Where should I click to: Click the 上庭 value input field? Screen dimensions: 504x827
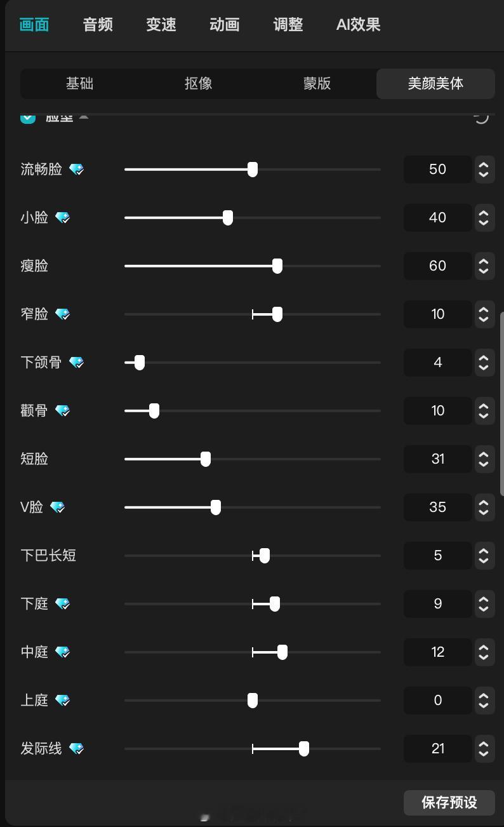tap(438, 700)
